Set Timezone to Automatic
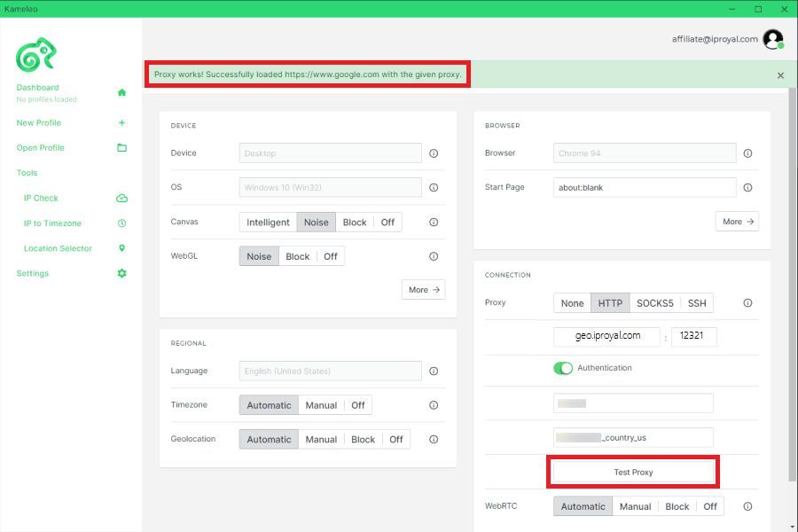 [x=269, y=405]
